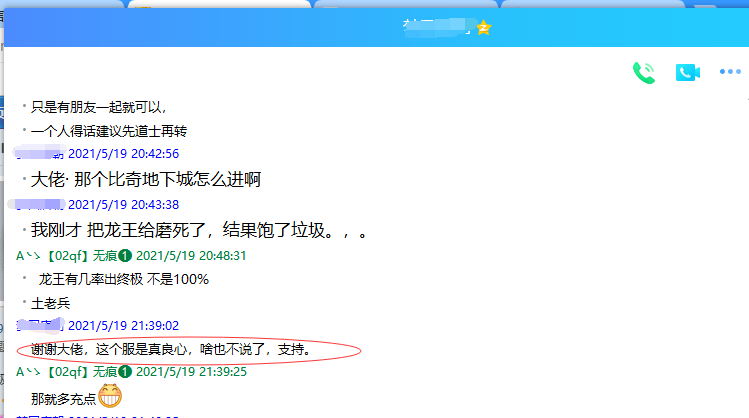
Task: Click the gold star badge beside the chat title
Action: 484,28
